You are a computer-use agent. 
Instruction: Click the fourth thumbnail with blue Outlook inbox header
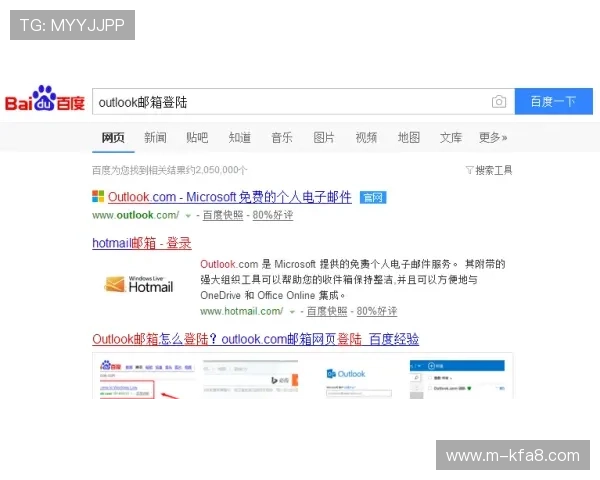(x=457, y=379)
